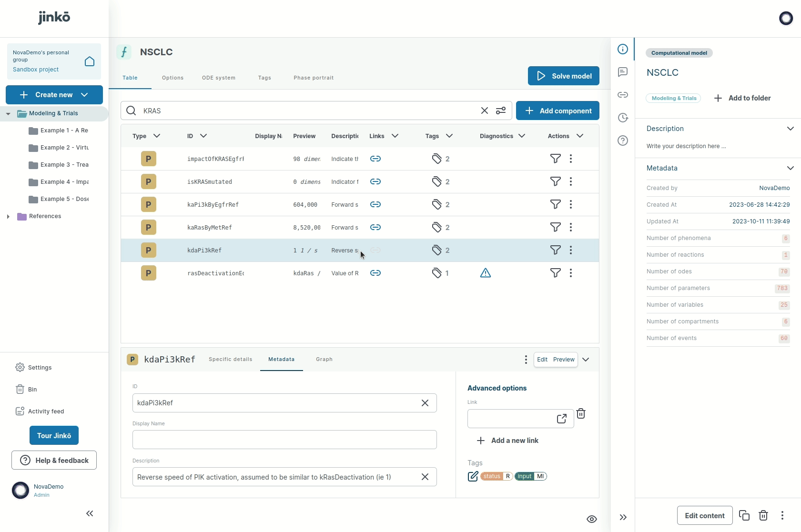
Task: Open the Create new dropdown arrow
Action: coord(84,95)
